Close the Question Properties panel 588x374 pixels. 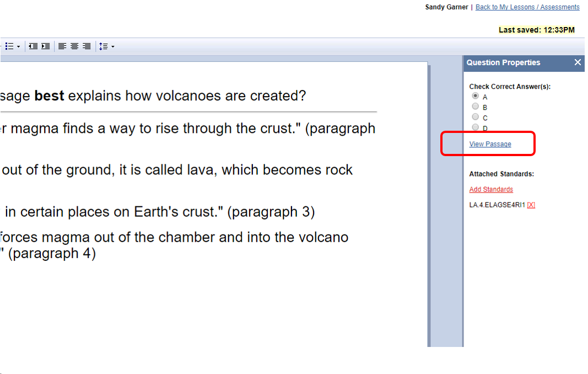[578, 62]
